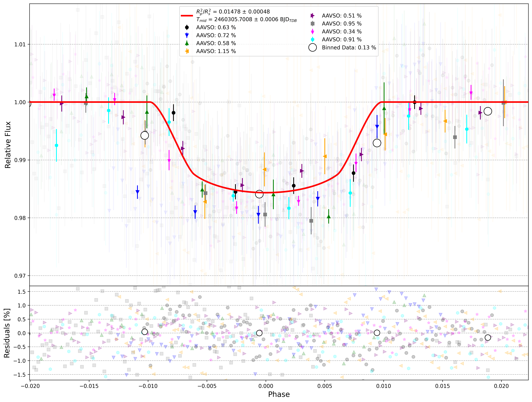Click legend label Binned Data: 0.13 %

[x=349, y=47]
